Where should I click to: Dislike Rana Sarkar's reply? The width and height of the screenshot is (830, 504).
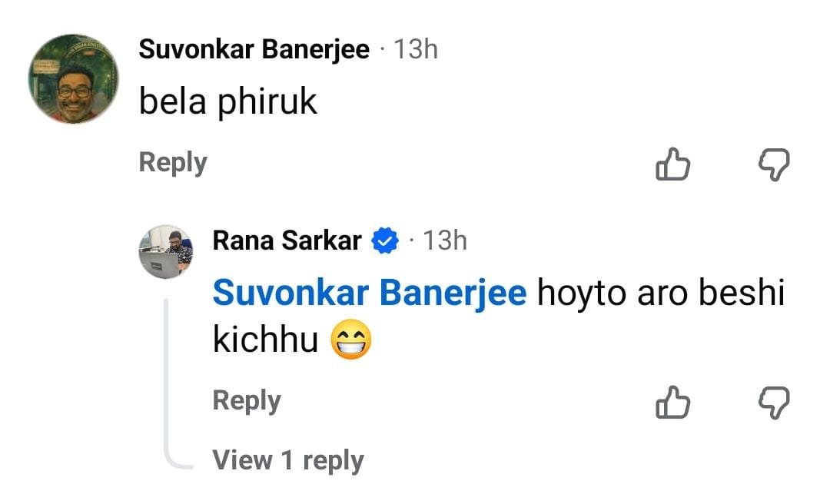point(773,402)
